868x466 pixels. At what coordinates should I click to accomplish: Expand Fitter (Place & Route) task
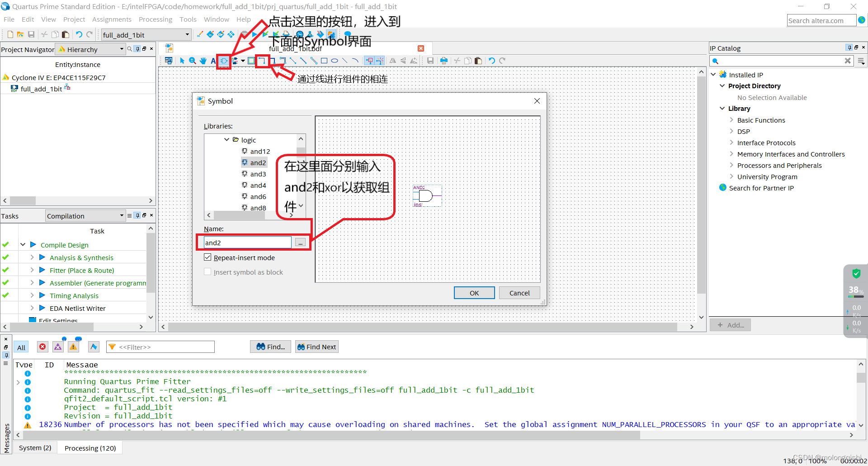click(32, 270)
